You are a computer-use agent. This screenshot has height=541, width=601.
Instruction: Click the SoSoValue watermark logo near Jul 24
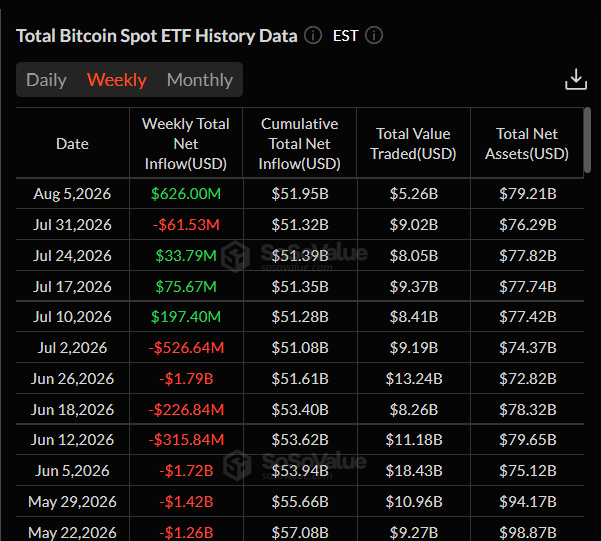click(235, 256)
